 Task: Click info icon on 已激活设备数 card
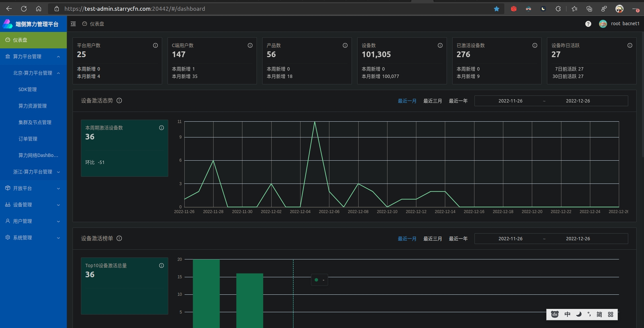click(x=535, y=45)
